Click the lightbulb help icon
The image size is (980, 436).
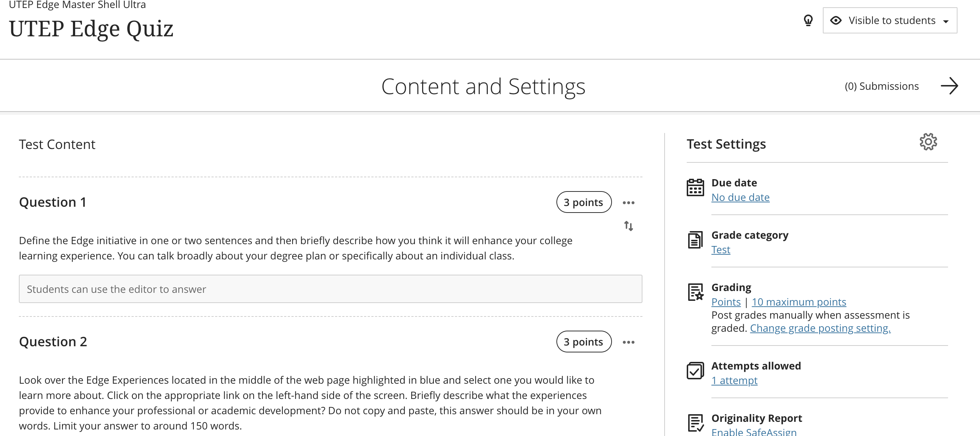pos(808,20)
